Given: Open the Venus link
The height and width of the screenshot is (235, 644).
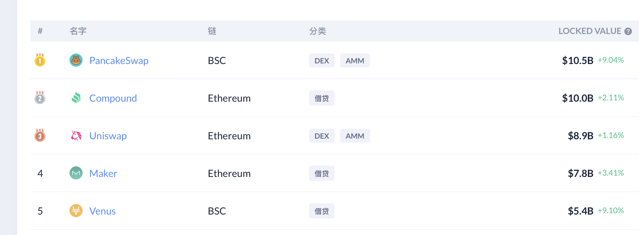Looking at the screenshot, I should pos(102,211).
